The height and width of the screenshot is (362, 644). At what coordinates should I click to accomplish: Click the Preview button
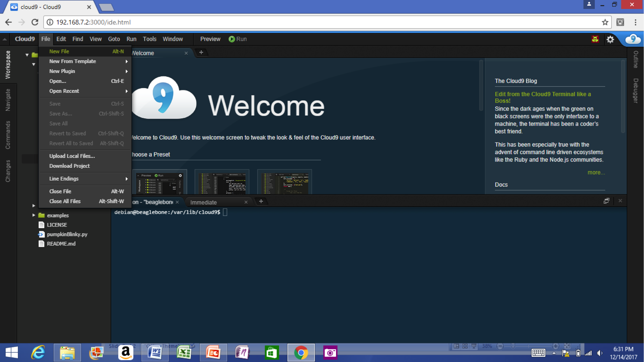pos(210,39)
